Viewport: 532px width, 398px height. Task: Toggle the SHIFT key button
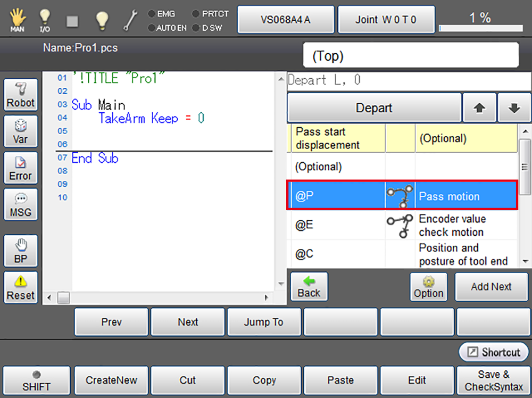tap(36, 380)
